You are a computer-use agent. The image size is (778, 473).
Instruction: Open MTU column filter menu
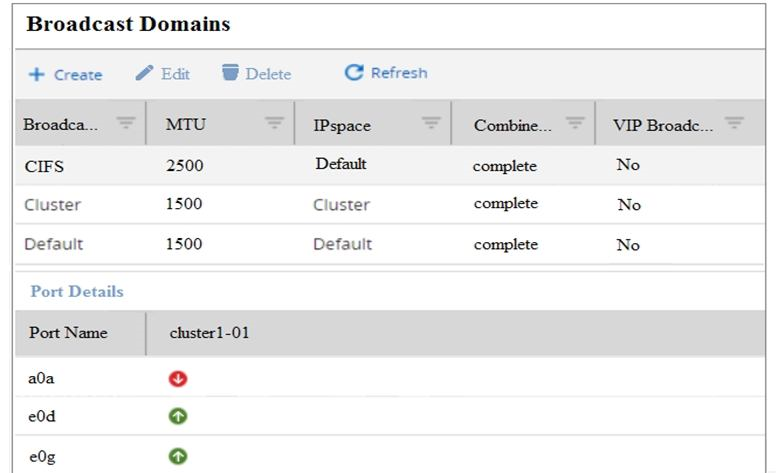pyautogui.click(x=273, y=123)
